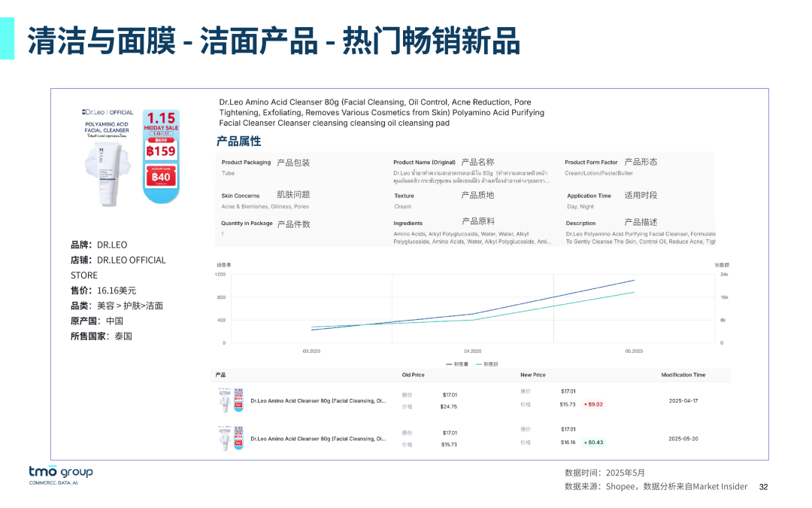Click the Modification Time column header
The image size is (812, 508).
pyautogui.click(x=683, y=375)
